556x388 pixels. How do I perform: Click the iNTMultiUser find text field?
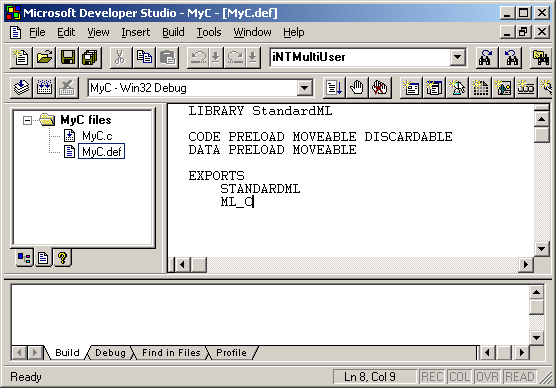point(360,57)
